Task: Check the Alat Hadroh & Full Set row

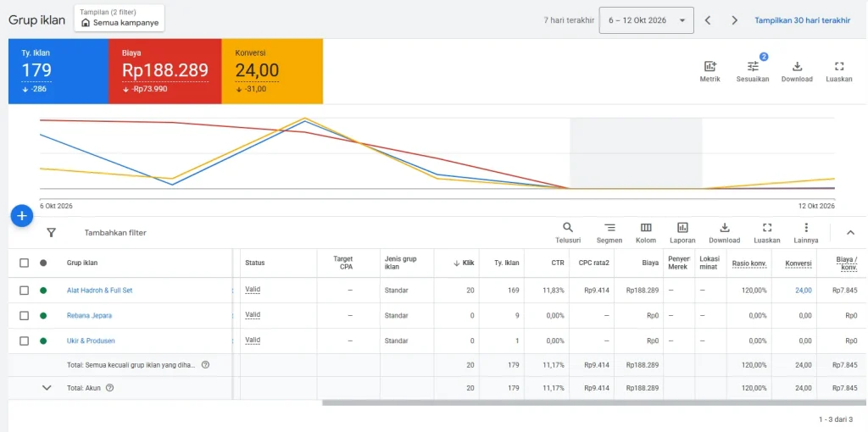Action: pos(25,290)
